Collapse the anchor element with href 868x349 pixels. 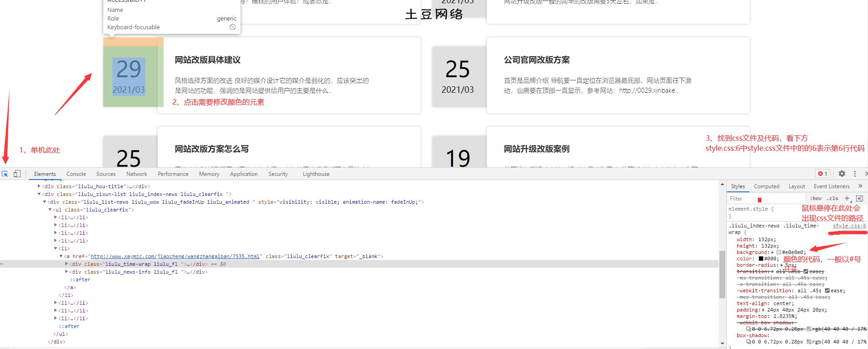pyautogui.click(x=61, y=256)
